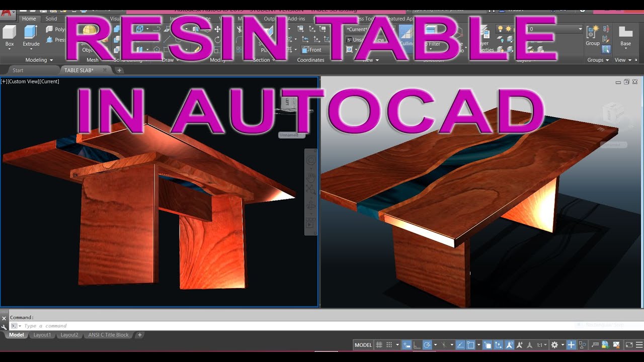Switch to the Solid ribbon tab

tap(51, 19)
